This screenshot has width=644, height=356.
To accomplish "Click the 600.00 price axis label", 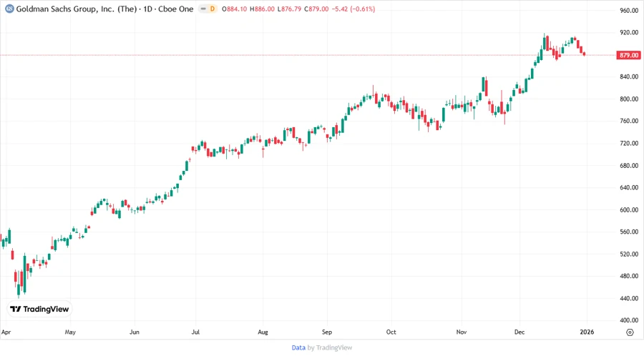I will click(x=629, y=209).
